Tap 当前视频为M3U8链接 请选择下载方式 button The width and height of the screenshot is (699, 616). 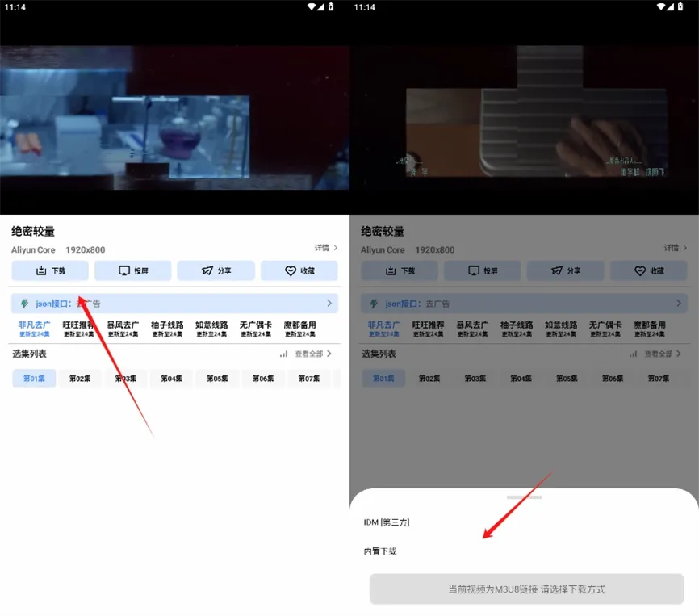click(x=527, y=589)
